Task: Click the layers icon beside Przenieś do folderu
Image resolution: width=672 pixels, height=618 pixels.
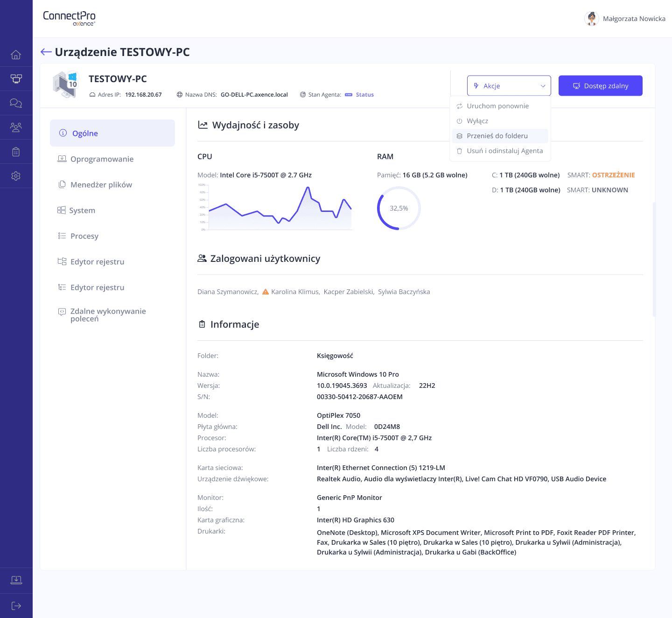Action: [x=460, y=136]
